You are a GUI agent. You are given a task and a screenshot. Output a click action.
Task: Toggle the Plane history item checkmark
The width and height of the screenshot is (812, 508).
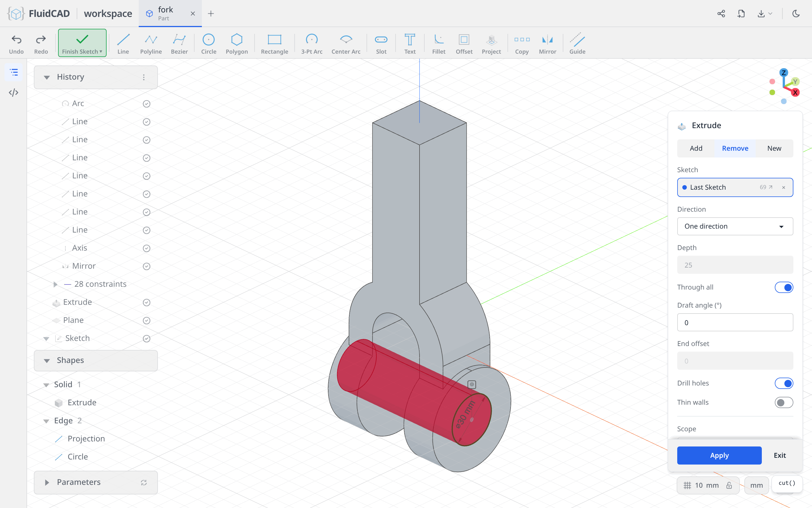pos(146,321)
